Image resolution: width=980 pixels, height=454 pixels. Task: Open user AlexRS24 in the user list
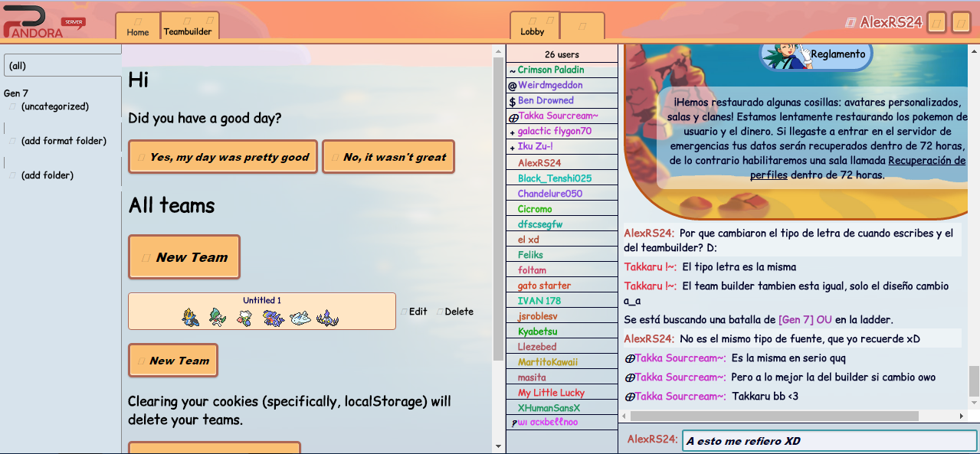click(x=562, y=163)
